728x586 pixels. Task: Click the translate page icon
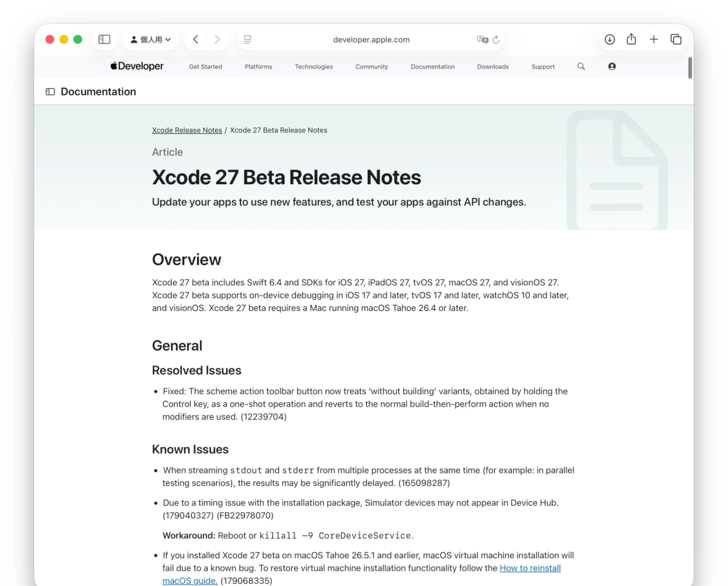pyautogui.click(x=482, y=39)
